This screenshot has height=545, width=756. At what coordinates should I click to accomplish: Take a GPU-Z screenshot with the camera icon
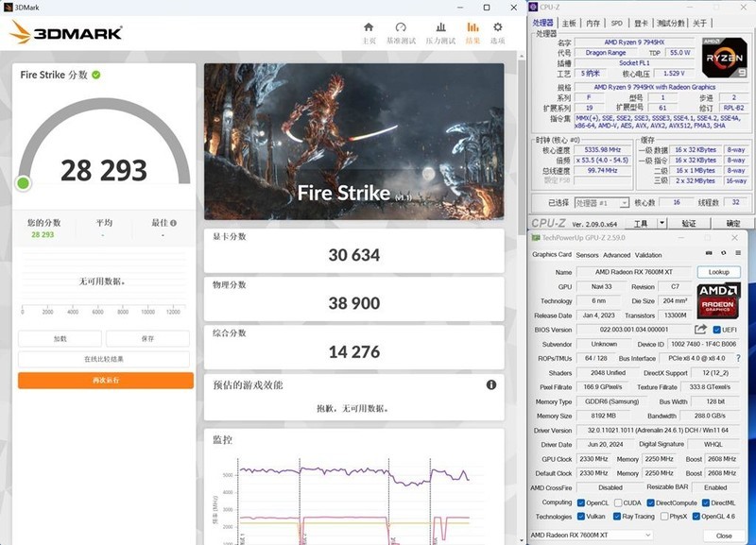click(707, 254)
